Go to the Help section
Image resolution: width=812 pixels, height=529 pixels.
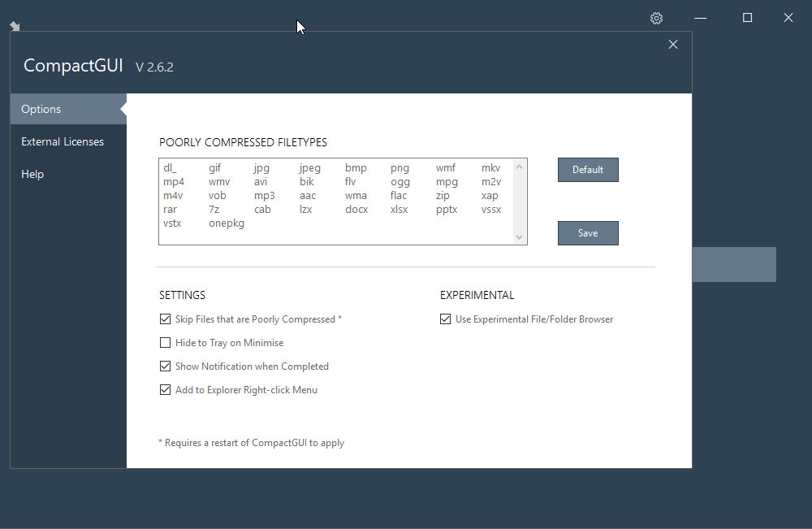[32, 174]
